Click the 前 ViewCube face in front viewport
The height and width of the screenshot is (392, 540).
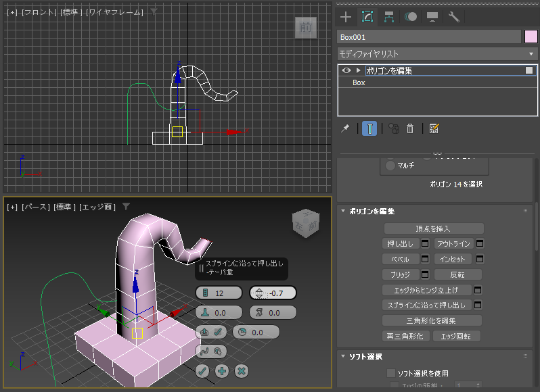[306, 28]
